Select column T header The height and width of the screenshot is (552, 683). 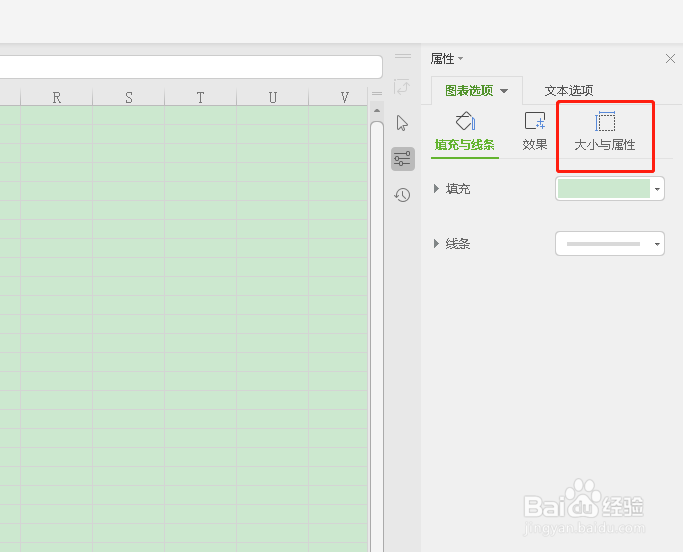pyautogui.click(x=200, y=97)
